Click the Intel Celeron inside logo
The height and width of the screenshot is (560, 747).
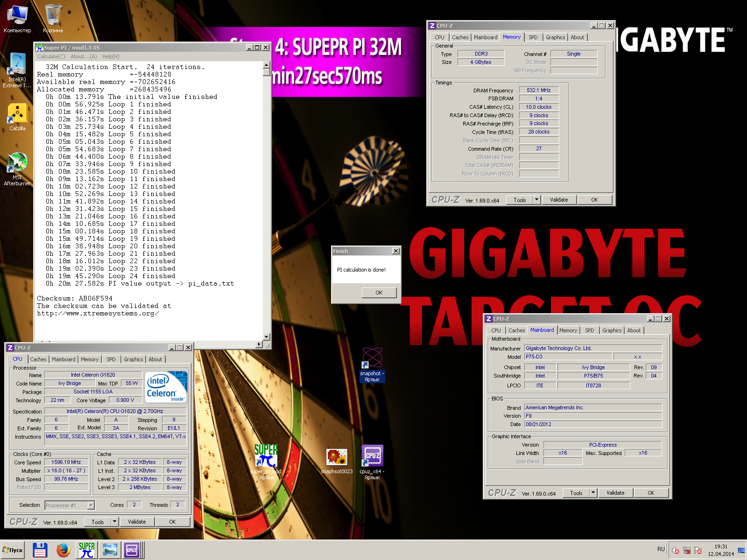[166, 387]
